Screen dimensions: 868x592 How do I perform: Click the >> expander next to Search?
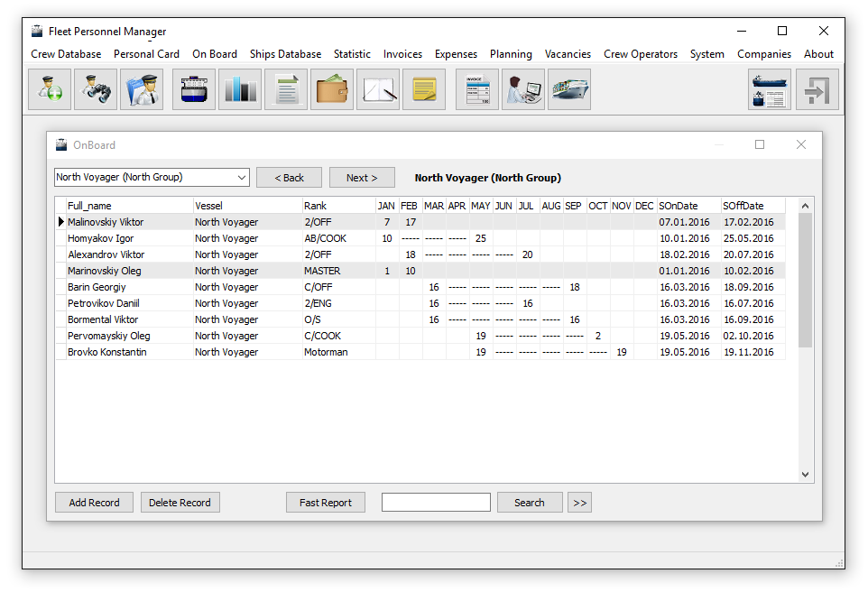pos(579,503)
